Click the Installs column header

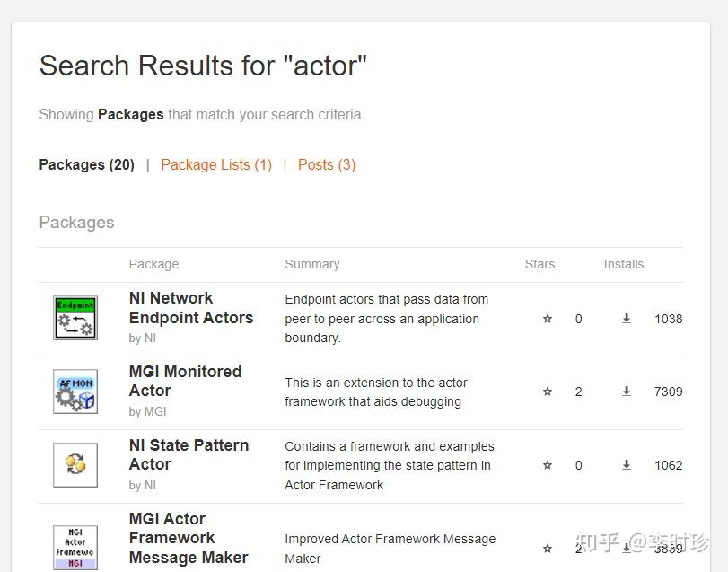(623, 264)
